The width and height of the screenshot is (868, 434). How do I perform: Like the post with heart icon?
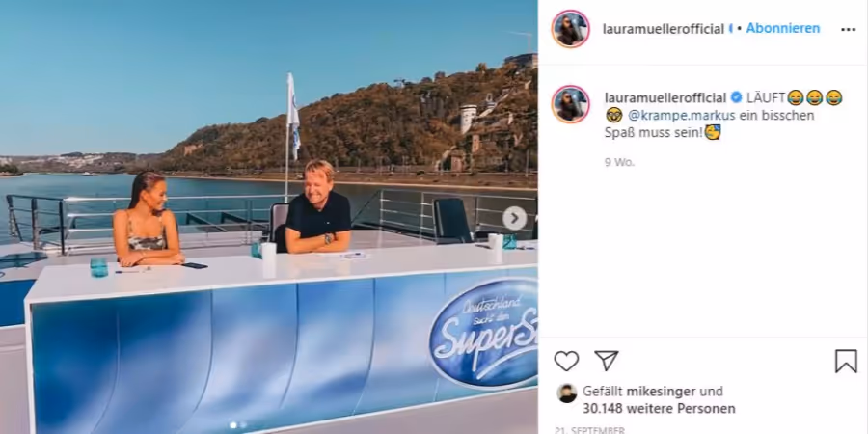(566, 361)
